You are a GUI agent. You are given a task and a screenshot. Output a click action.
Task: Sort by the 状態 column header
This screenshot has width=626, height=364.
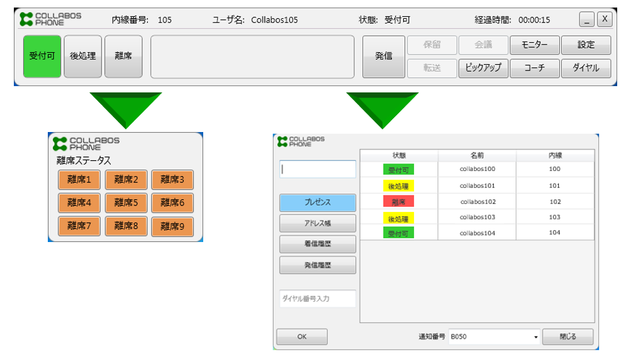pos(398,155)
